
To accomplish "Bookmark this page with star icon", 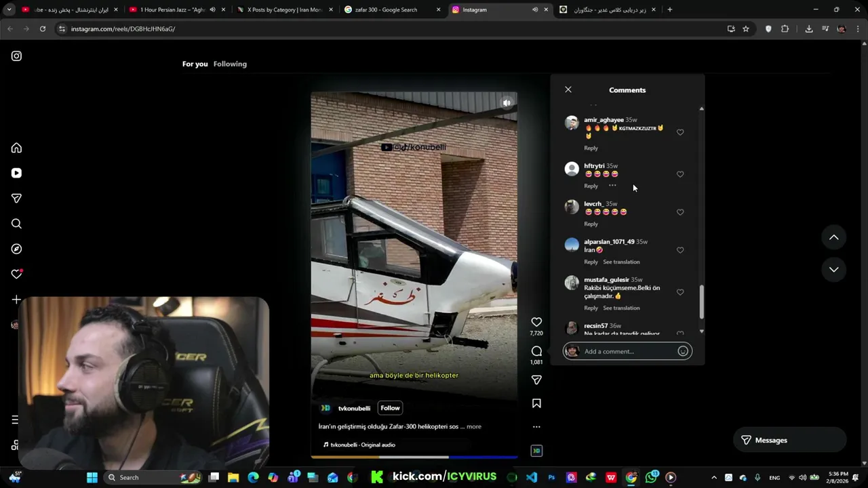I will tap(746, 28).
